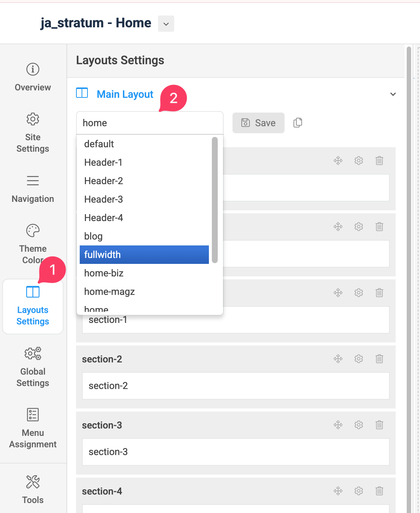This screenshot has width=420, height=513.
Task: Open Global Settings in the sidebar
Action: [33, 367]
